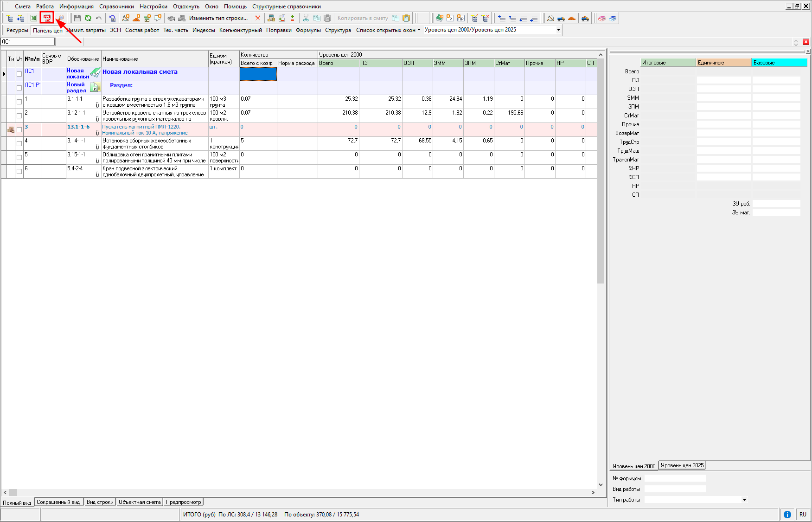
Task: Tick the checkbox for row 1
Action: pyautogui.click(x=19, y=102)
